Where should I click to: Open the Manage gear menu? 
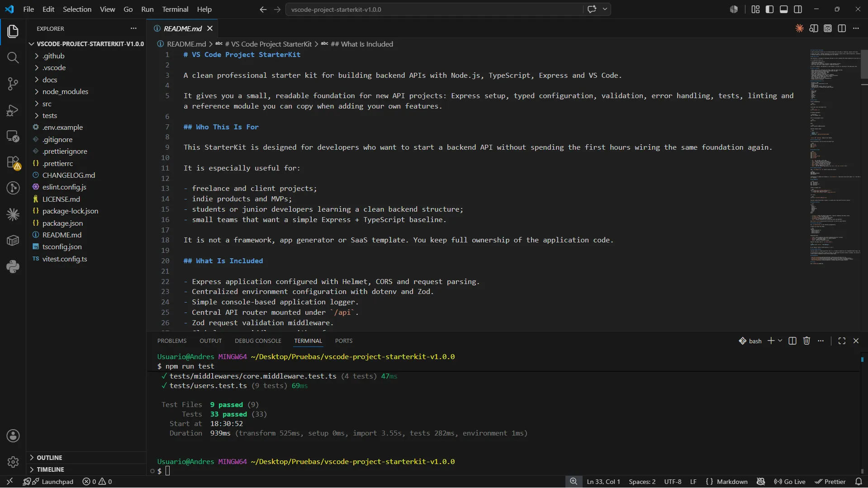(13, 462)
